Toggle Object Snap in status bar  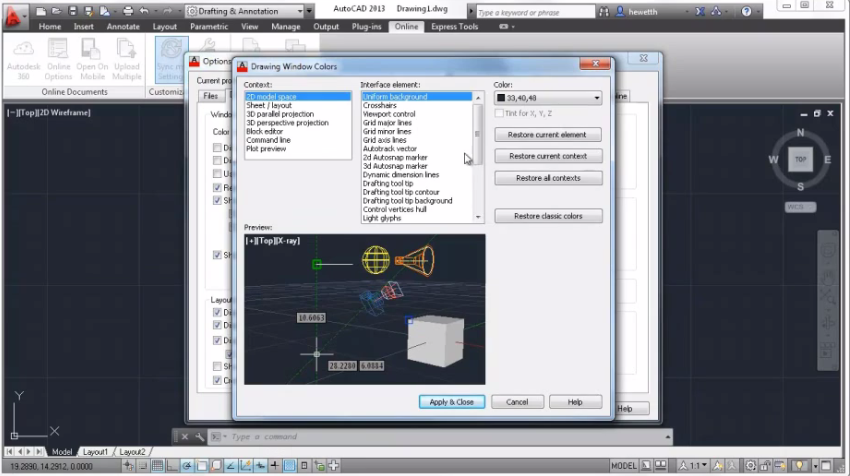coord(201,466)
